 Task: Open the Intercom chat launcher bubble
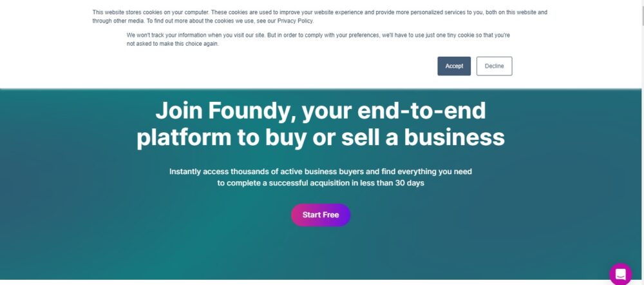coord(621,274)
